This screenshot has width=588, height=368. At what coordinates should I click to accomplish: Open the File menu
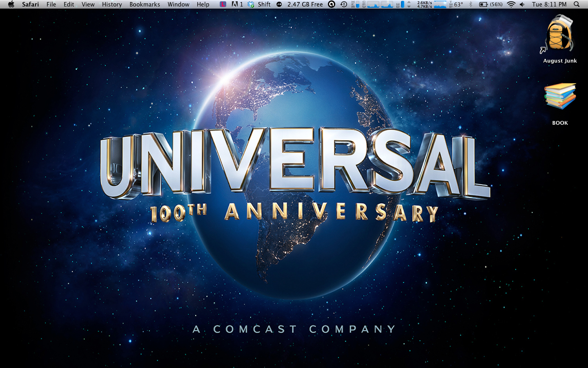click(x=51, y=4)
